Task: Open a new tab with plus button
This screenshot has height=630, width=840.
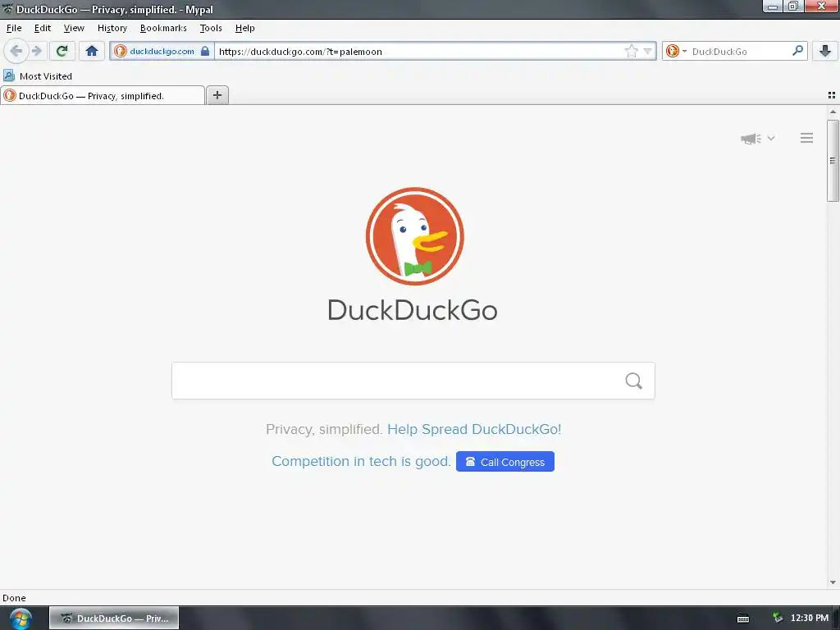Action: pos(217,95)
